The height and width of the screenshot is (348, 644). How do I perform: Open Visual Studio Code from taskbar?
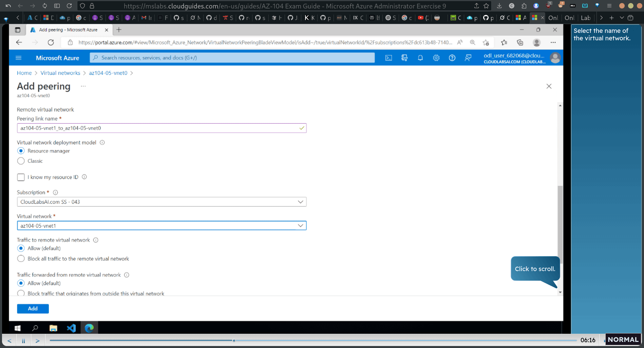[x=71, y=328]
